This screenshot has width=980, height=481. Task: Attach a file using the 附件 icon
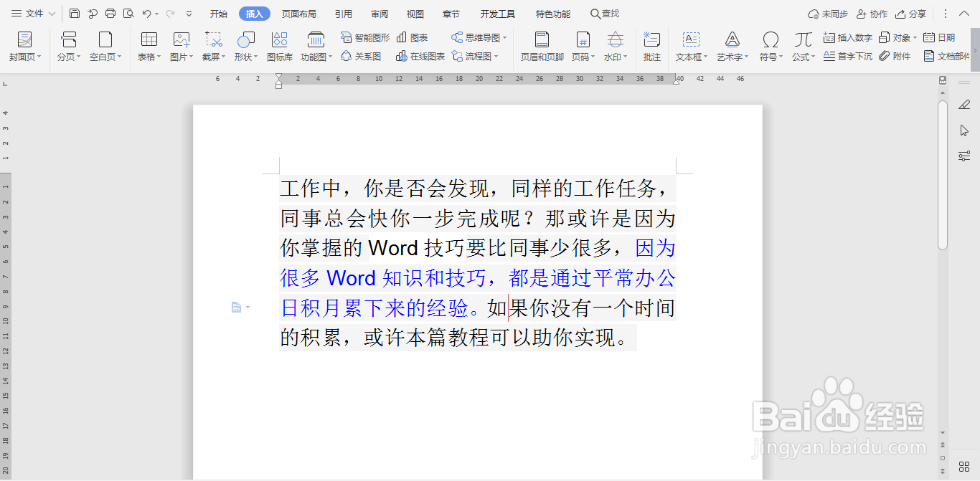tap(895, 57)
